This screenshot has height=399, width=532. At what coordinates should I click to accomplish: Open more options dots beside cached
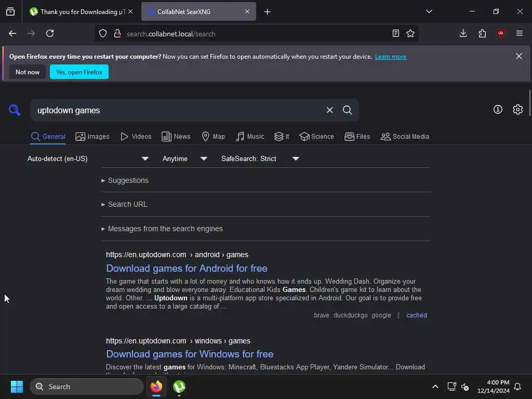click(x=398, y=315)
